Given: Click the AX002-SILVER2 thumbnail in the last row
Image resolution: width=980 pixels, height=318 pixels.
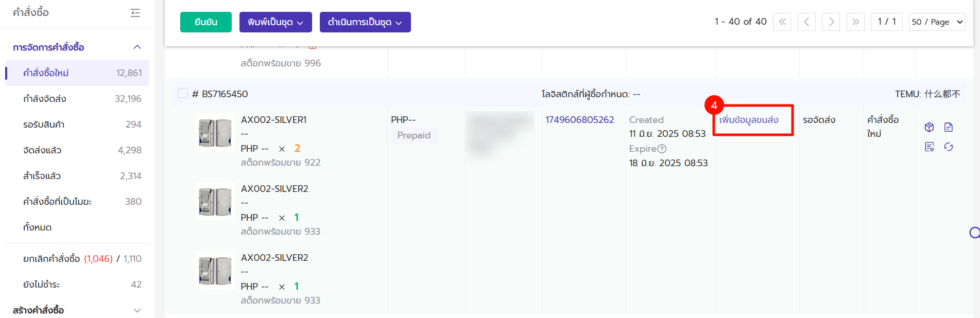Looking at the screenshot, I should [215, 270].
